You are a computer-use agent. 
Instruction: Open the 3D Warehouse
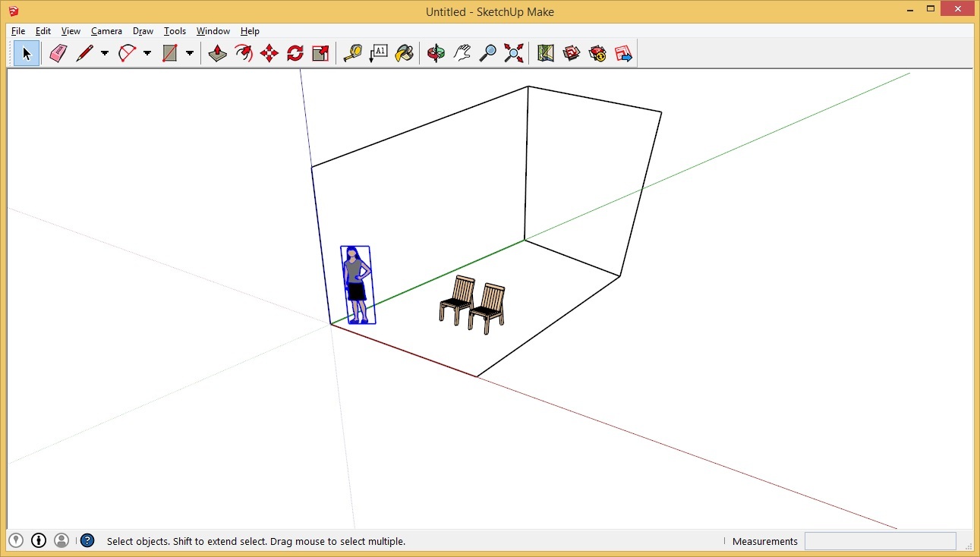click(x=572, y=53)
